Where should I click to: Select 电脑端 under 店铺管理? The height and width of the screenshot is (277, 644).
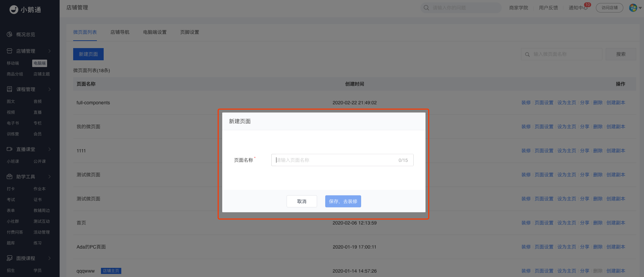tap(40, 63)
